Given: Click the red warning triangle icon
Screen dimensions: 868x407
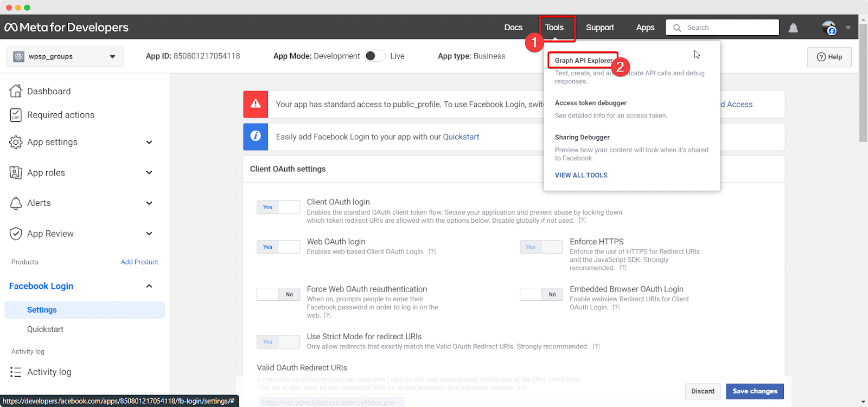Looking at the screenshot, I should coord(256,104).
